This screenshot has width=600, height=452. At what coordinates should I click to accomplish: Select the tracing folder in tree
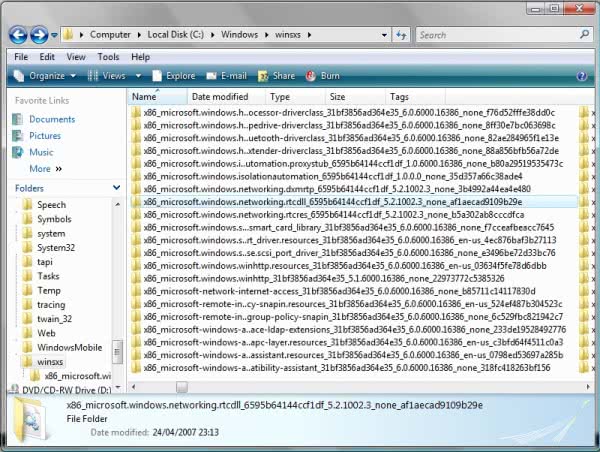tap(51, 305)
